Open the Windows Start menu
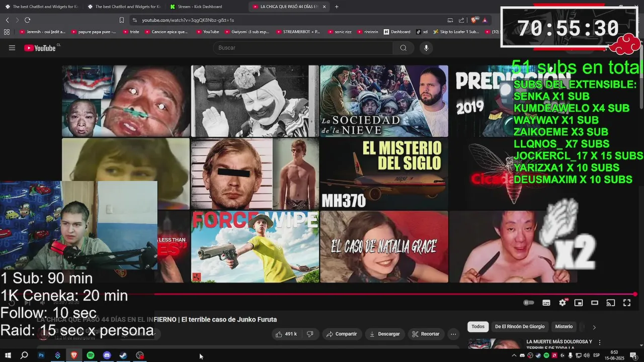This screenshot has height=362, width=644. click(x=8, y=355)
